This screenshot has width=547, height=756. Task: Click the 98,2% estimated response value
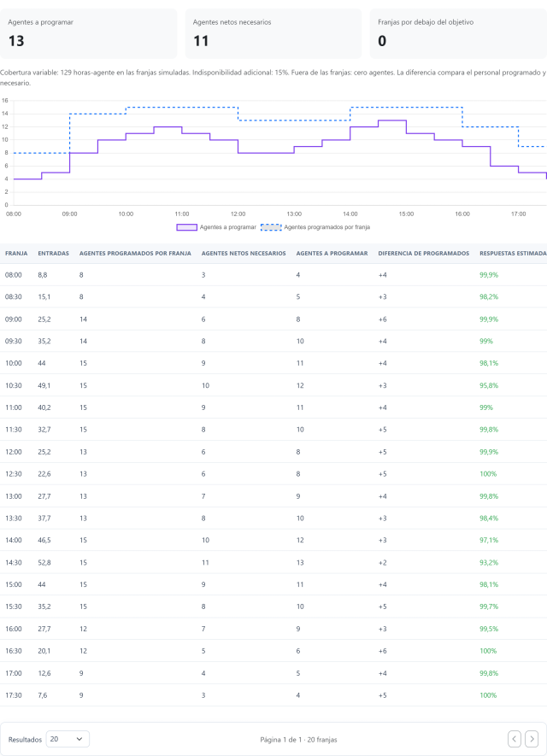point(489,296)
